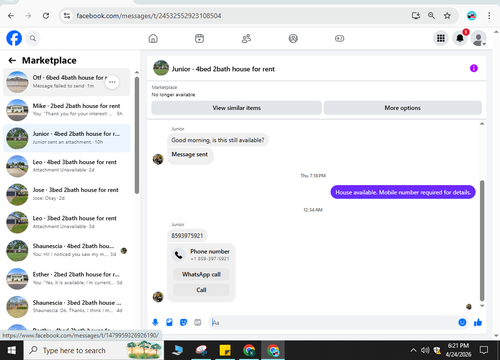The image size is (500, 360).
Task: Reload the browser page
Action: coord(46,16)
